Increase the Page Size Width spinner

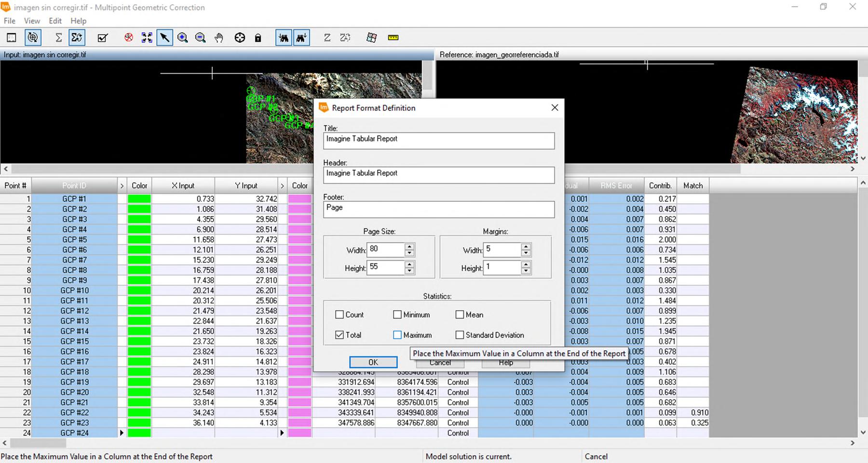[409, 246]
